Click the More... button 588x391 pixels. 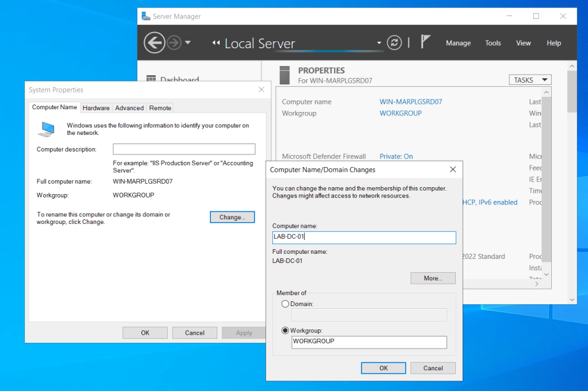point(433,278)
